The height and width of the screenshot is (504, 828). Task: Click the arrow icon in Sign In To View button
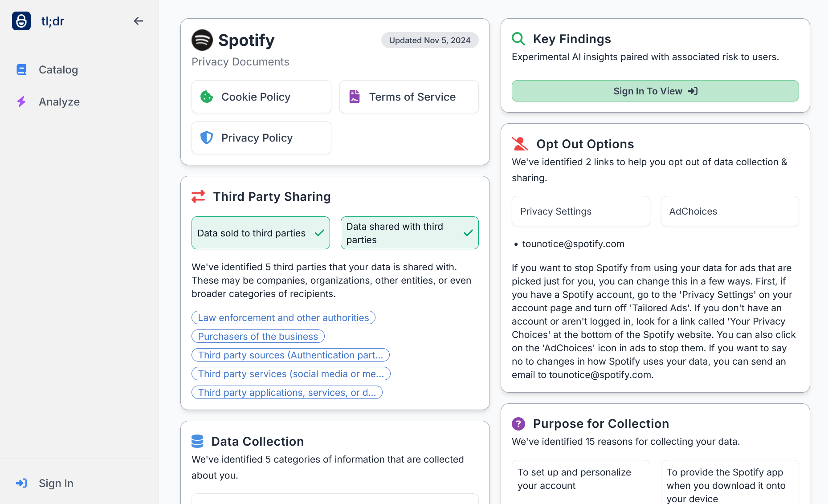(x=693, y=91)
